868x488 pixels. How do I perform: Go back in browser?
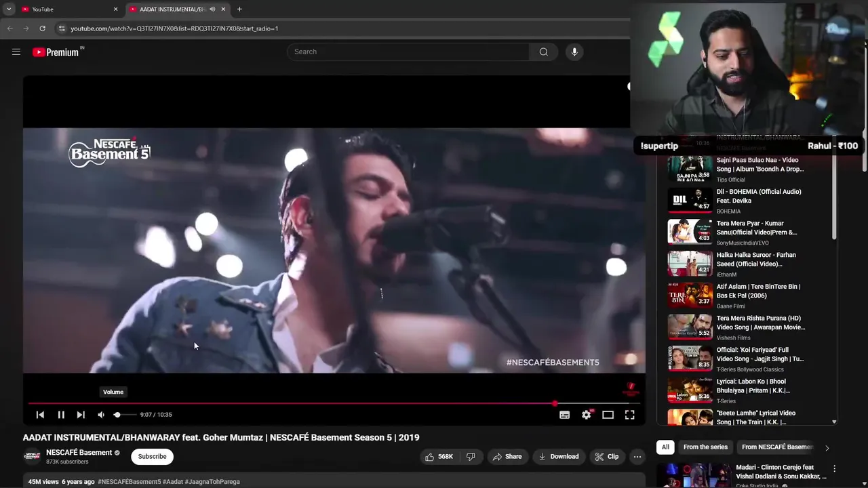(9, 28)
